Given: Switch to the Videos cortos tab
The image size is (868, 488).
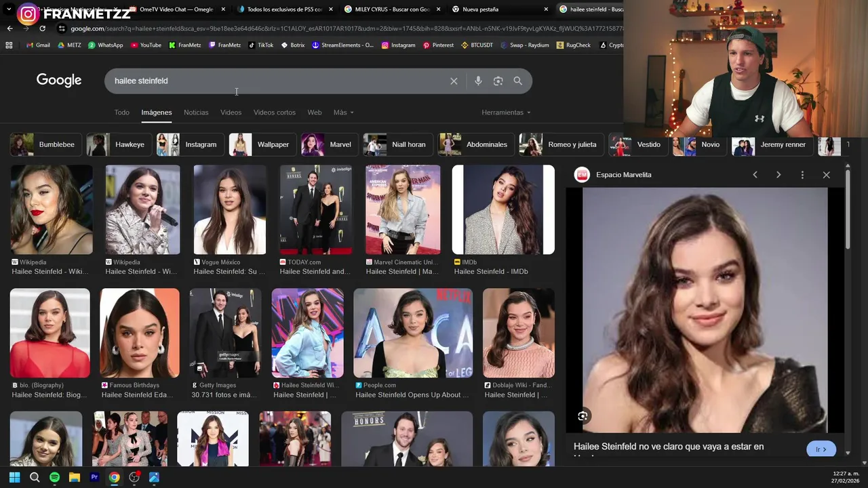Looking at the screenshot, I should point(275,113).
